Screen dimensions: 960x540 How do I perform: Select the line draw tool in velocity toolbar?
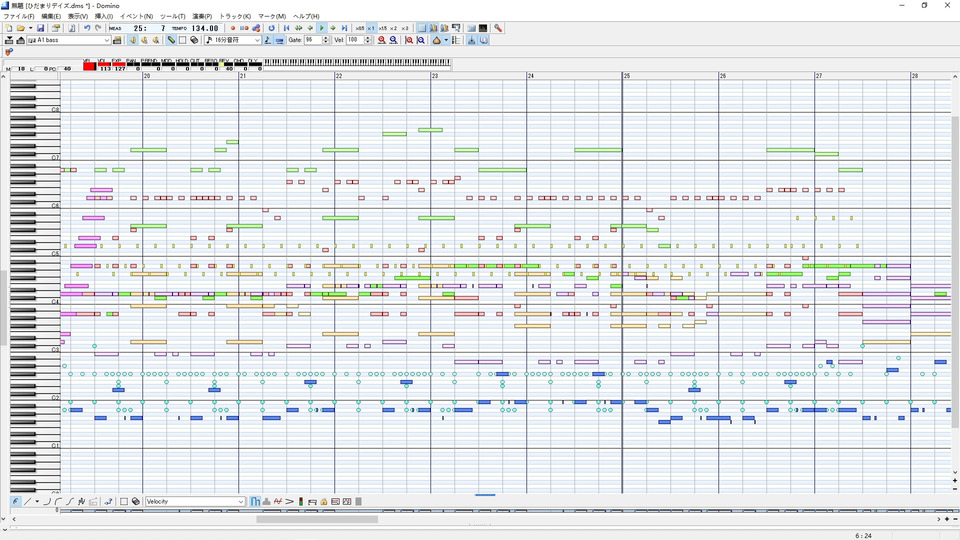[x=28, y=501]
